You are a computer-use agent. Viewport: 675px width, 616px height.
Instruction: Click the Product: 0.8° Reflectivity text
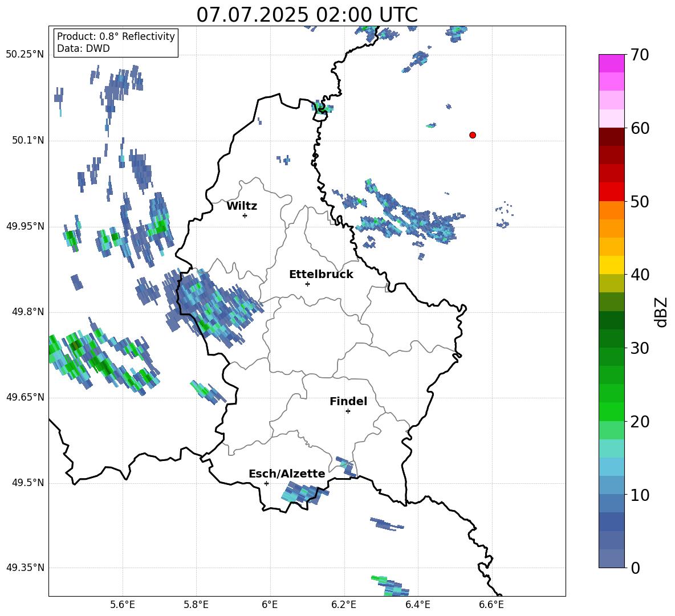tap(116, 36)
